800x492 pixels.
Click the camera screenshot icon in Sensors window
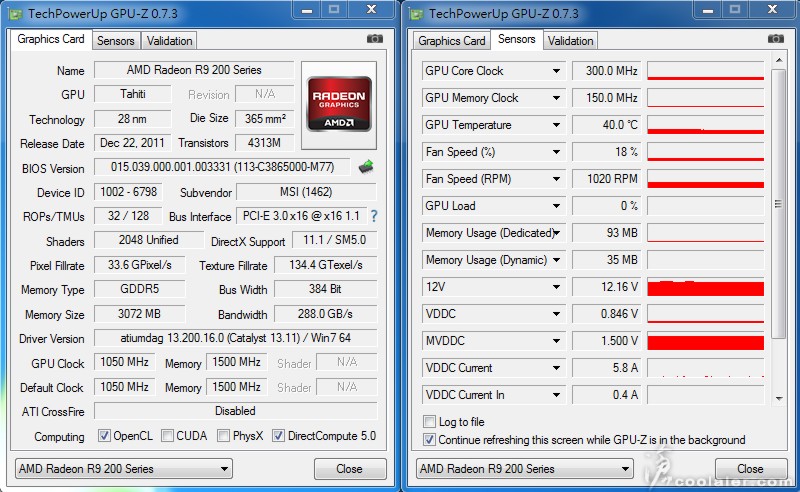[x=776, y=39]
